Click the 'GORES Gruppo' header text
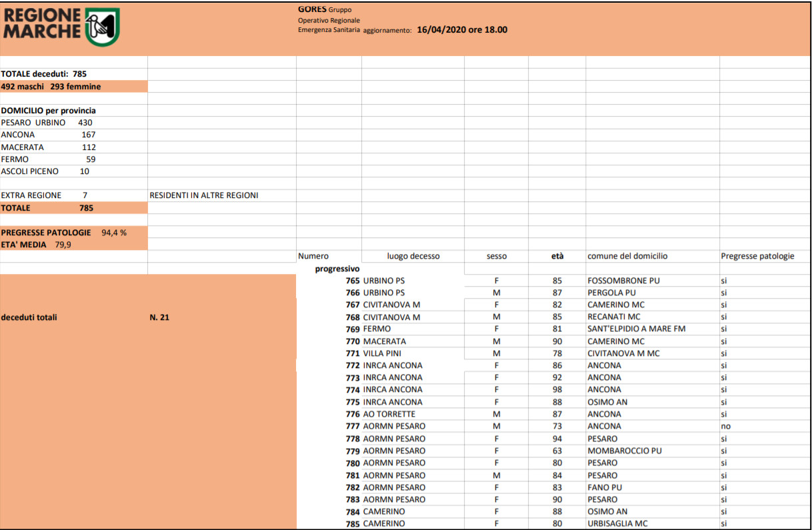812x530 pixels. pos(325,9)
